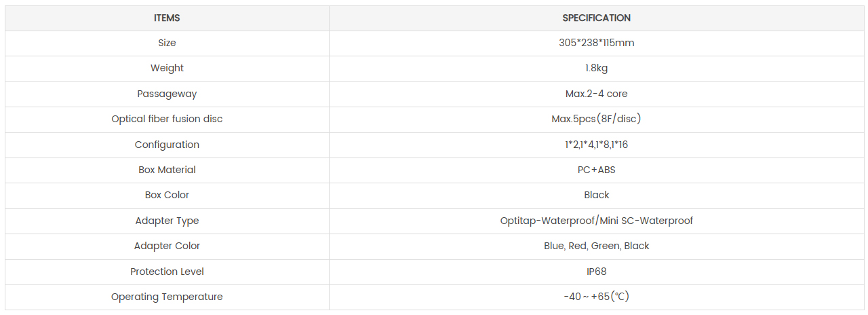The image size is (868, 315).
Task: Click the Blue, Red, Green, Black value
Action: [x=596, y=246]
